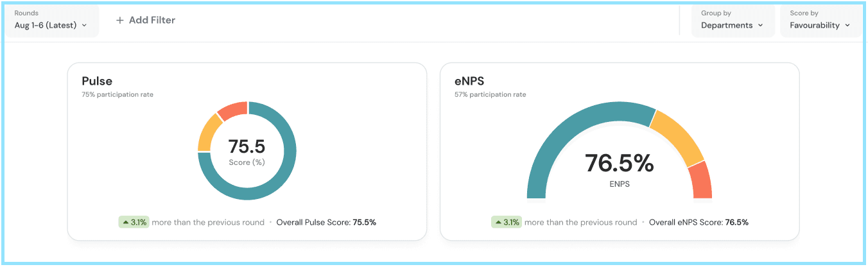Viewport: 868px width, 267px height.
Task: Click the Overall eNPS Score: 76.5% text
Action: pyautogui.click(x=699, y=223)
